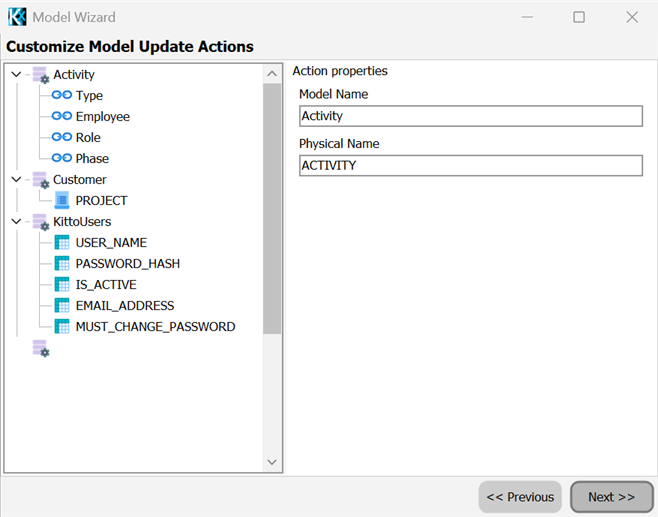Select the MUST_CHANGE_PASSWORD field item
Screen dimensions: 658x517
coord(156,326)
